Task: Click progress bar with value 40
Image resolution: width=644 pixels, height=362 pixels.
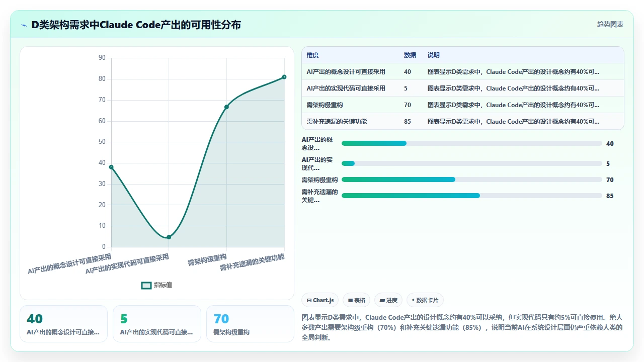Action: click(471, 143)
